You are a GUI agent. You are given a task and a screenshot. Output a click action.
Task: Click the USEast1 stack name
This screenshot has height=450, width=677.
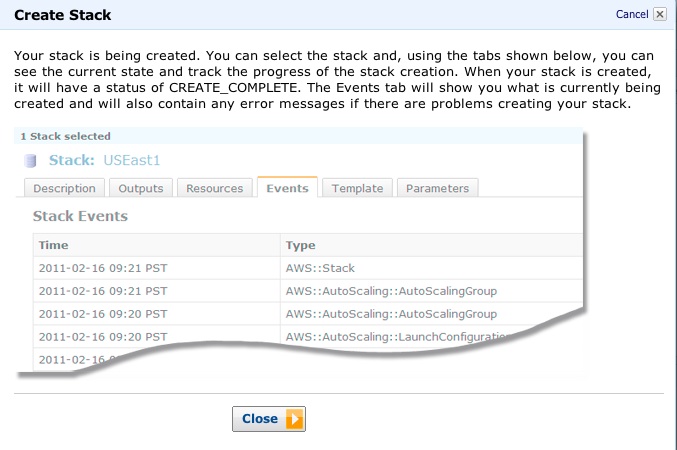(132, 160)
